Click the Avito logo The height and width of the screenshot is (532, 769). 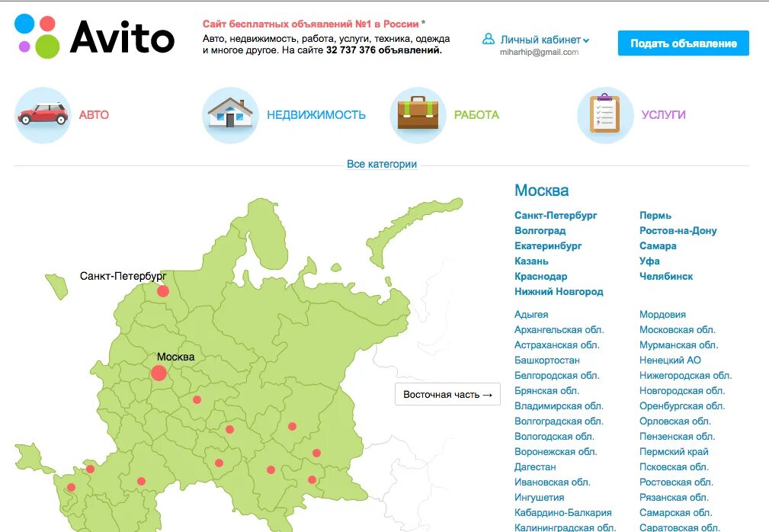tap(95, 37)
